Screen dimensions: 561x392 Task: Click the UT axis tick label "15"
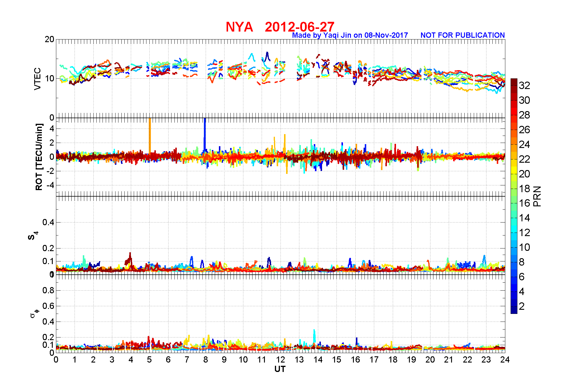(336, 360)
